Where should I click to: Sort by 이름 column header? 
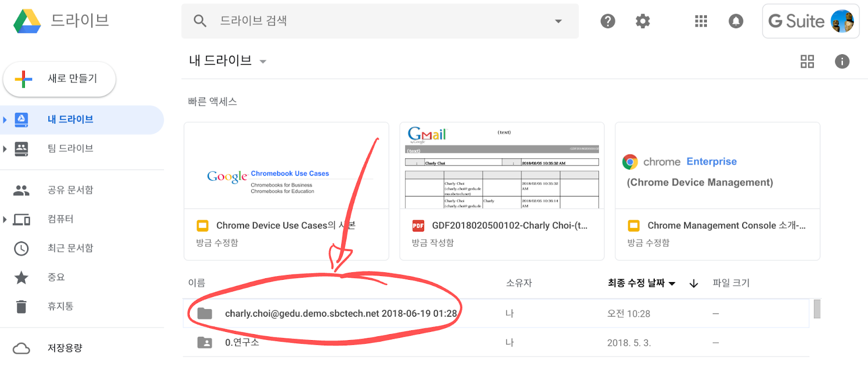(x=197, y=283)
